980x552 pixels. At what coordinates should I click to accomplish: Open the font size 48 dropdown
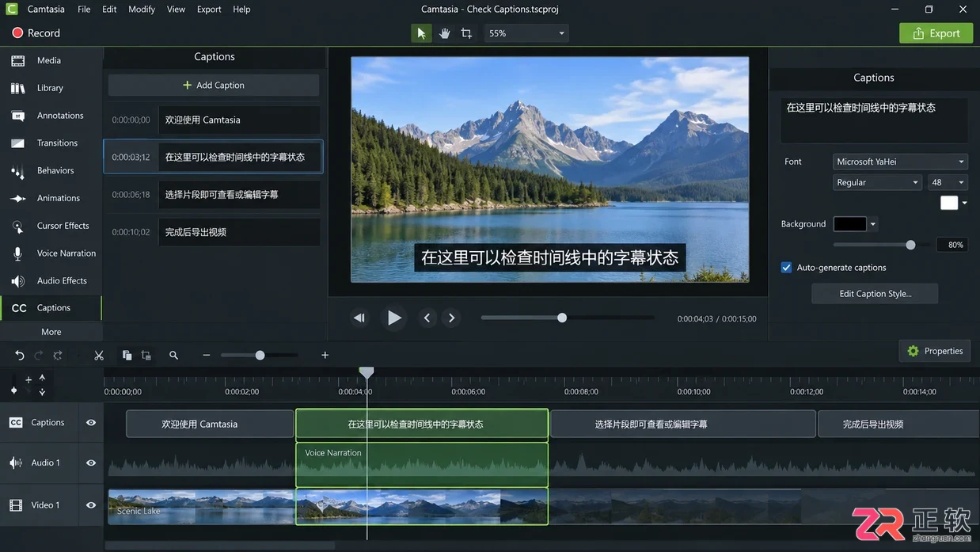(x=948, y=182)
